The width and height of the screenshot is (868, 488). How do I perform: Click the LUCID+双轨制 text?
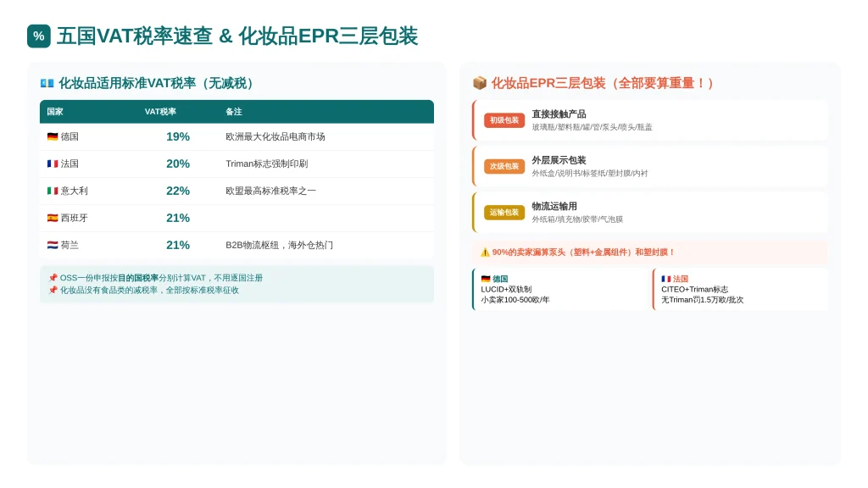click(x=506, y=290)
